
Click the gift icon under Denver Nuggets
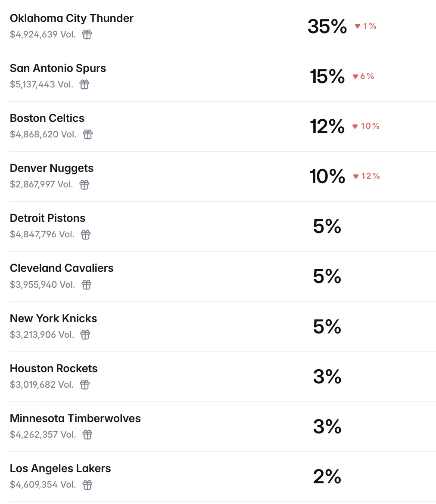84,184
